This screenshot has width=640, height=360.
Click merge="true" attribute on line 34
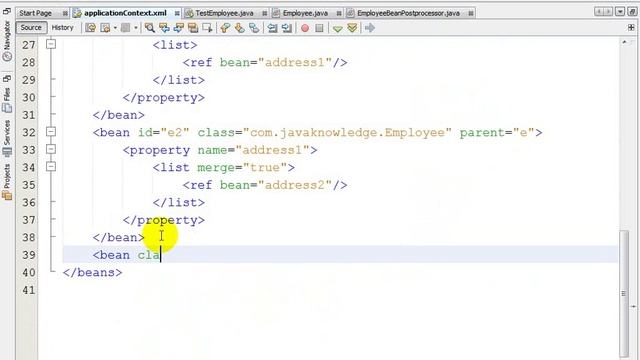(242, 168)
